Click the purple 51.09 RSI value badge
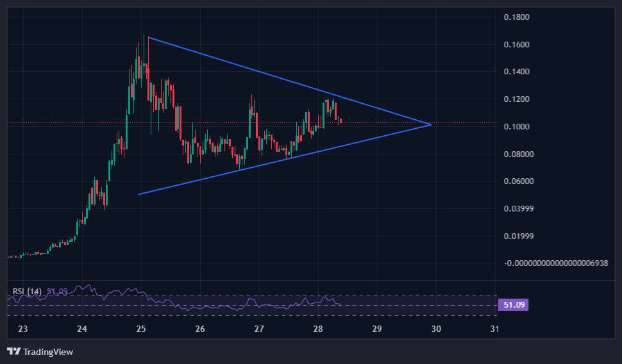This screenshot has width=622, height=364. pyautogui.click(x=514, y=305)
